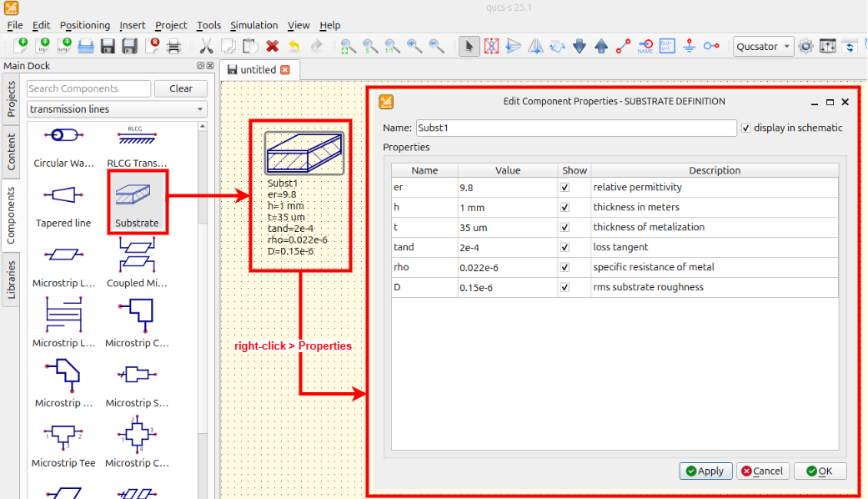Select the Tapered line component

coord(63,207)
